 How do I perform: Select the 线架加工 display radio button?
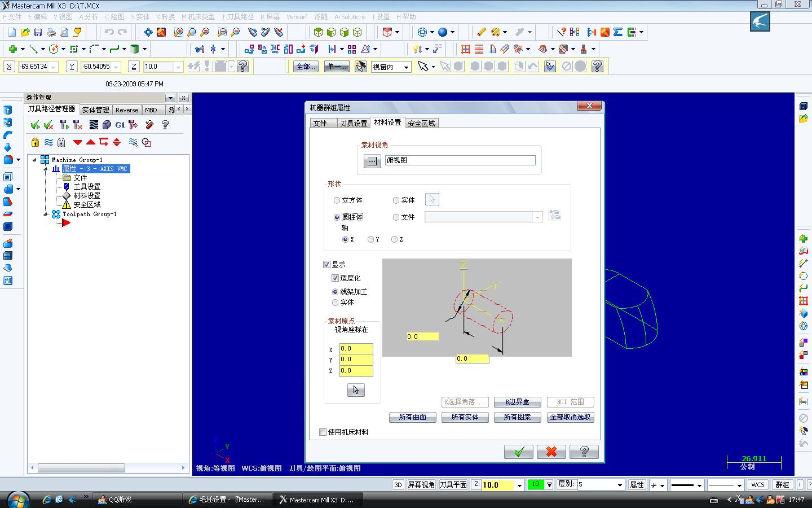336,292
